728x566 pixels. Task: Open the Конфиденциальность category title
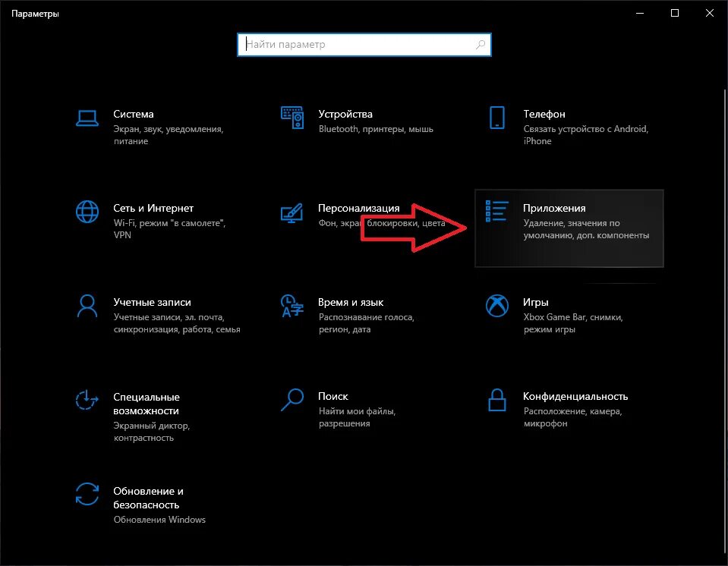pyautogui.click(x=575, y=396)
